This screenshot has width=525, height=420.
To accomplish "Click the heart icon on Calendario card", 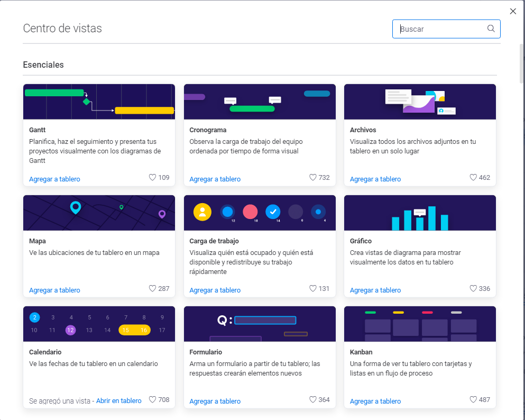I will [x=153, y=400].
